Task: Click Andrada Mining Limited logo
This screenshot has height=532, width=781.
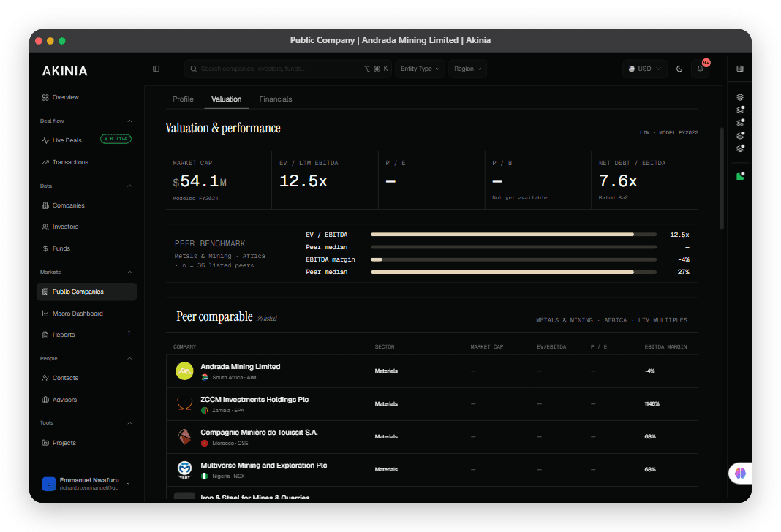Action: click(185, 370)
